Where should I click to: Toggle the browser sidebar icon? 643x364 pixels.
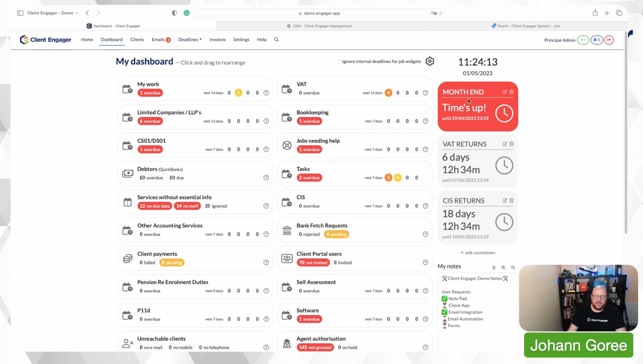click(x=20, y=13)
